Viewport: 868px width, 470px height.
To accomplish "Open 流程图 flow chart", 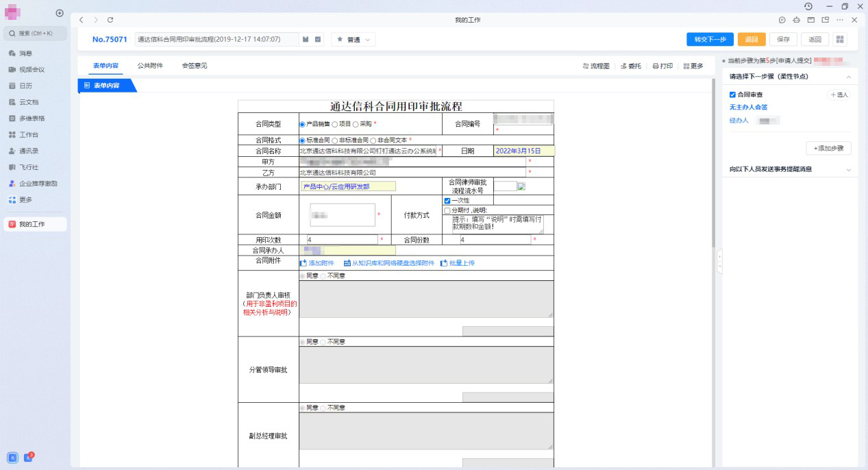I will (x=596, y=66).
